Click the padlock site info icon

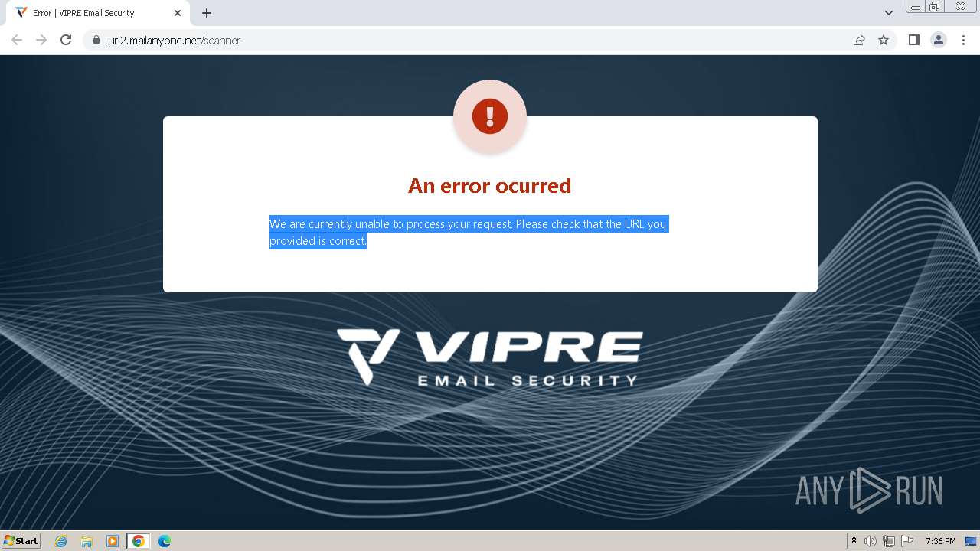(x=96, y=40)
